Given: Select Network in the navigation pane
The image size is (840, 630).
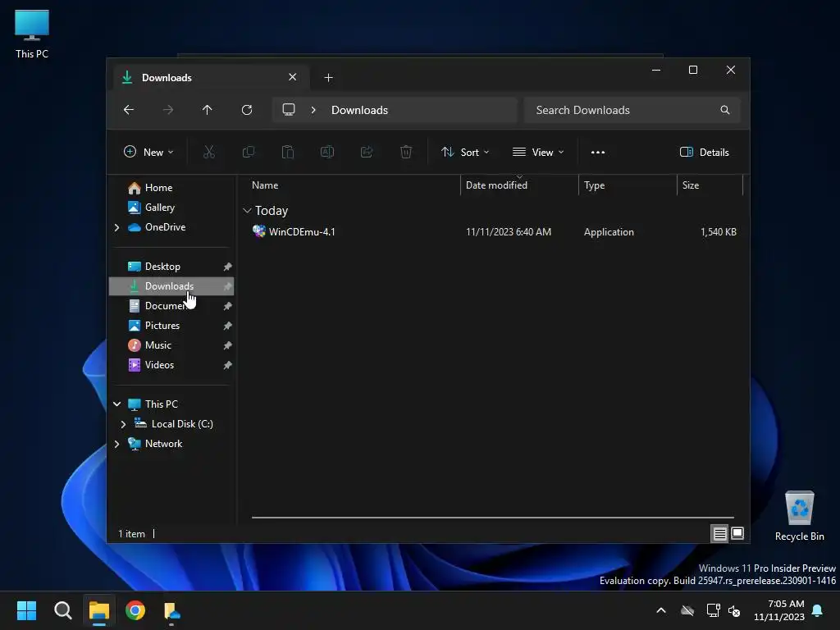Looking at the screenshot, I should pos(163,444).
